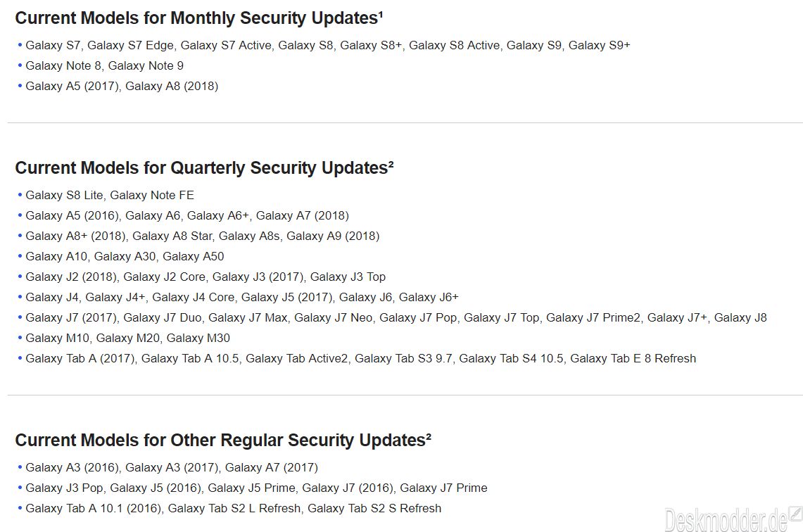
Task: Click the Quarterly Security Updates heading
Action: click(x=204, y=168)
